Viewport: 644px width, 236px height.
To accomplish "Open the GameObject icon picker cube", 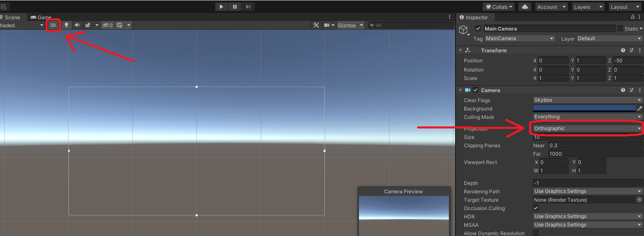I will point(463,30).
